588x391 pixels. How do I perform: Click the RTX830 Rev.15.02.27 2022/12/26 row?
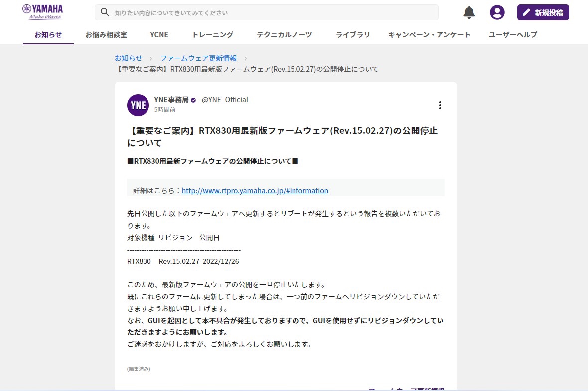click(x=183, y=261)
